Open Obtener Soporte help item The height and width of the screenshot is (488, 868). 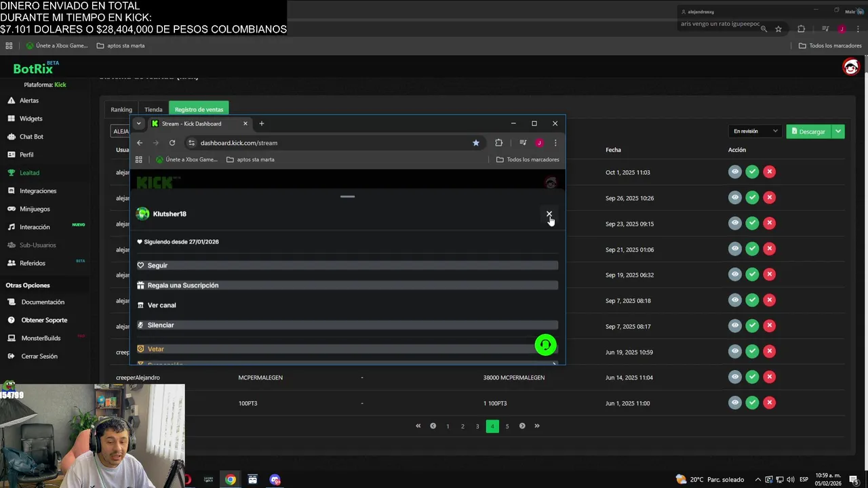pos(44,320)
